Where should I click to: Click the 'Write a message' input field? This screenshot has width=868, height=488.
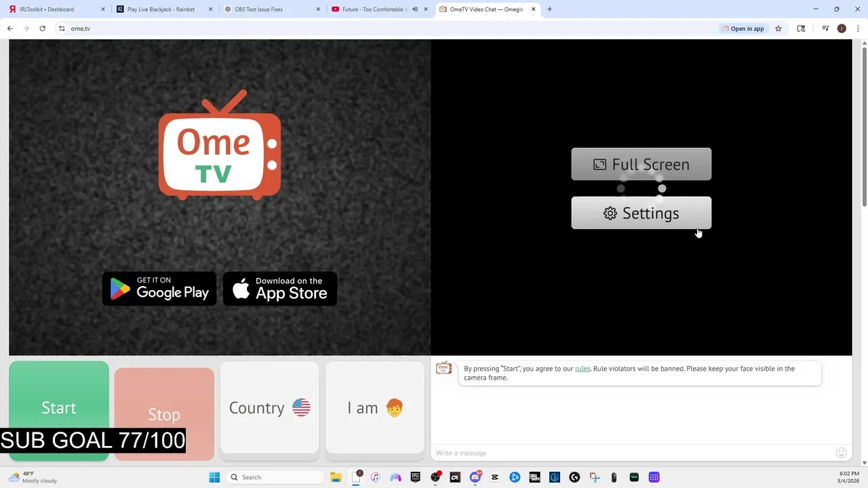[x=634, y=453]
